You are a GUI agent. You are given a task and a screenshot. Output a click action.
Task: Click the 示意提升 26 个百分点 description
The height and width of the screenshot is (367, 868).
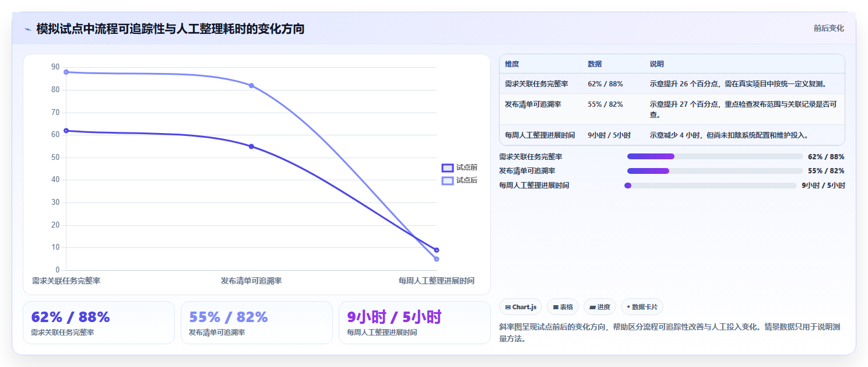click(738, 84)
